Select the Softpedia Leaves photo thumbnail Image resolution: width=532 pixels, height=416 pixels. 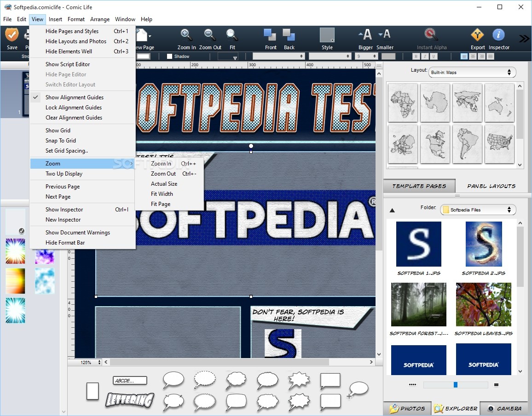[484, 305]
